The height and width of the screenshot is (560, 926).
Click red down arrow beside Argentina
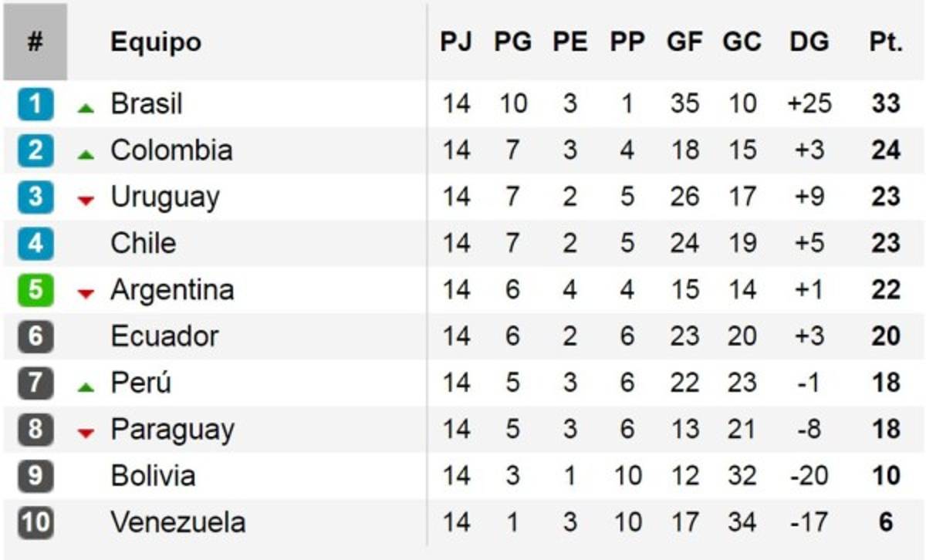(86, 294)
